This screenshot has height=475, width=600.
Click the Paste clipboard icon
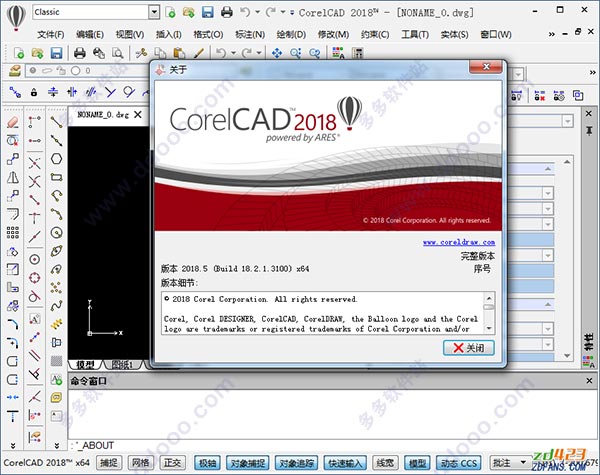point(179,53)
